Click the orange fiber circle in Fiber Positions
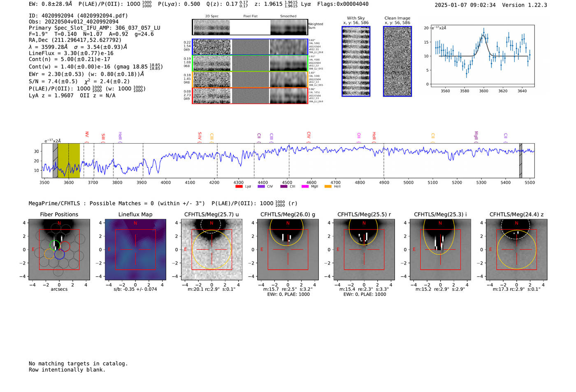Screen dimensions: 576x392 point(49,253)
